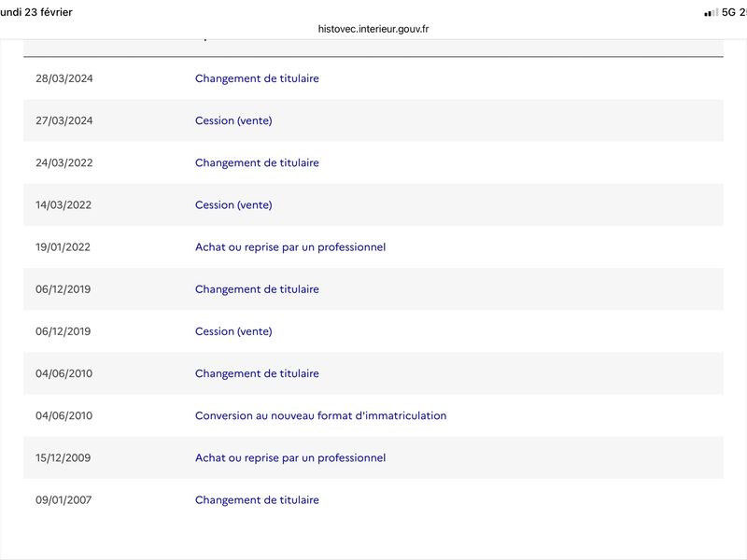
Task: Tap the 04/06/2010 conversion row date
Action: tap(64, 415)
